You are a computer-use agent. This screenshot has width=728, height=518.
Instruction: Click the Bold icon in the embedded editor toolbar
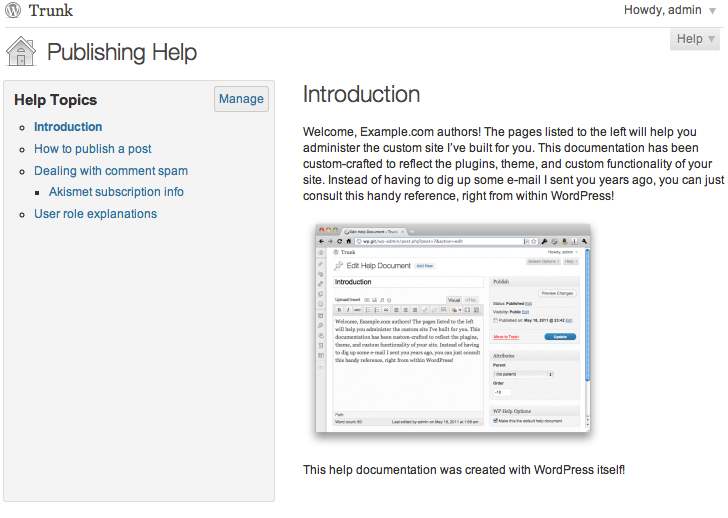(x=338, y=310)
